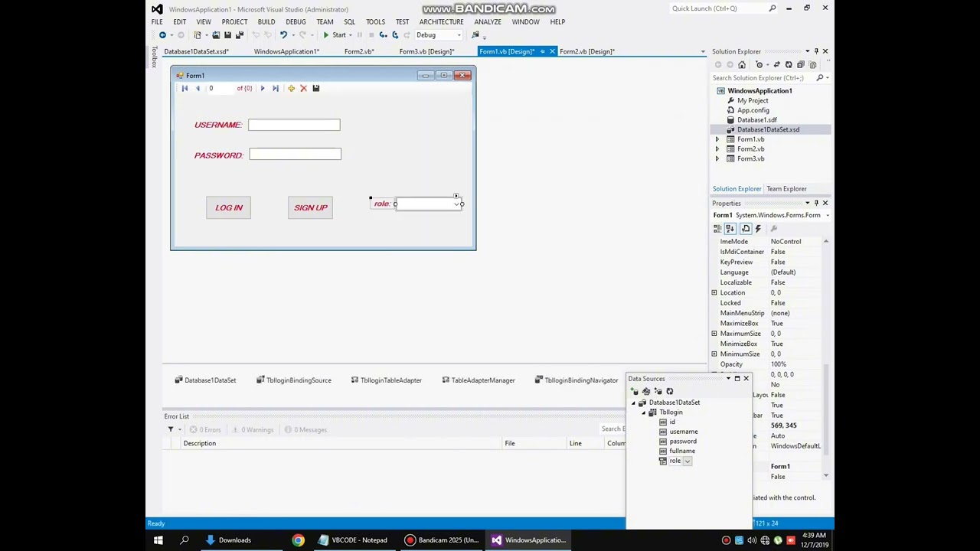Click the Properties Categorized view icon

[717, 229]
